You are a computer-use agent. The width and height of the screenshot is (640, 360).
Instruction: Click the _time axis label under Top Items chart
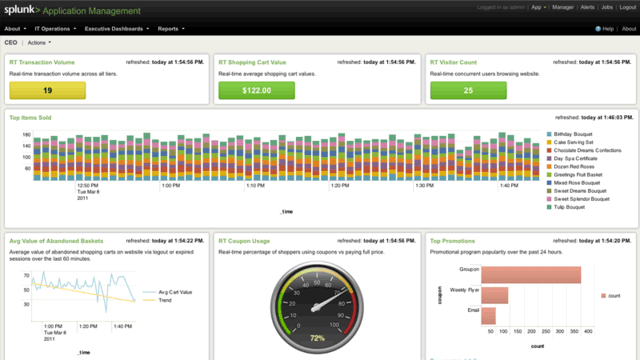287,211
